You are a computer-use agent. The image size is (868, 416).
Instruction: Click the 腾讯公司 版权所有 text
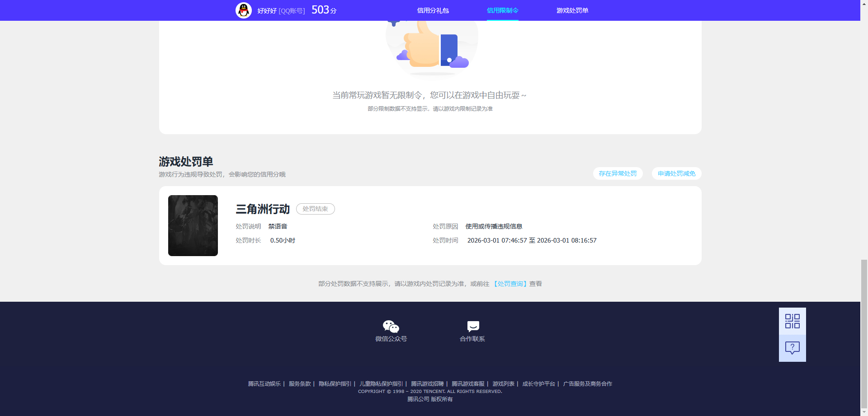point(430,399)
